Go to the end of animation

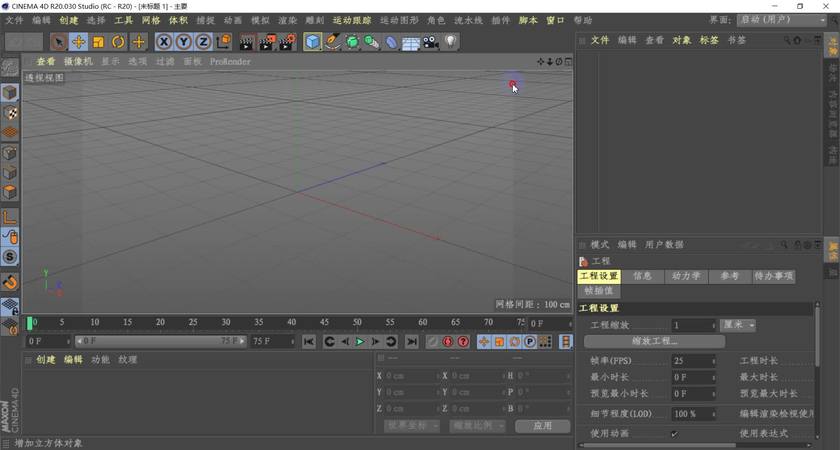pos(411,342)
